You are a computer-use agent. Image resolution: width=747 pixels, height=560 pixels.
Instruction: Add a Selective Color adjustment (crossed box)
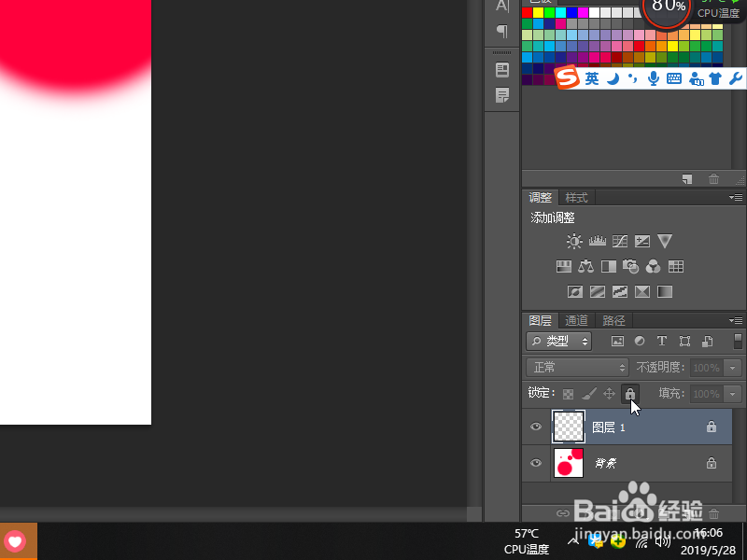click(642, 291)
